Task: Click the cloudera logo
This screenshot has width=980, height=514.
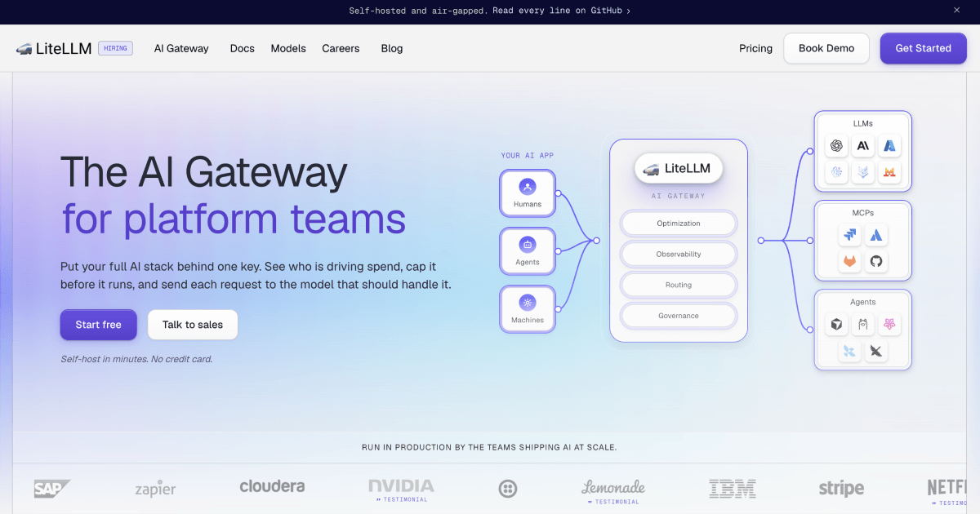Action: [x=272, y=486]
